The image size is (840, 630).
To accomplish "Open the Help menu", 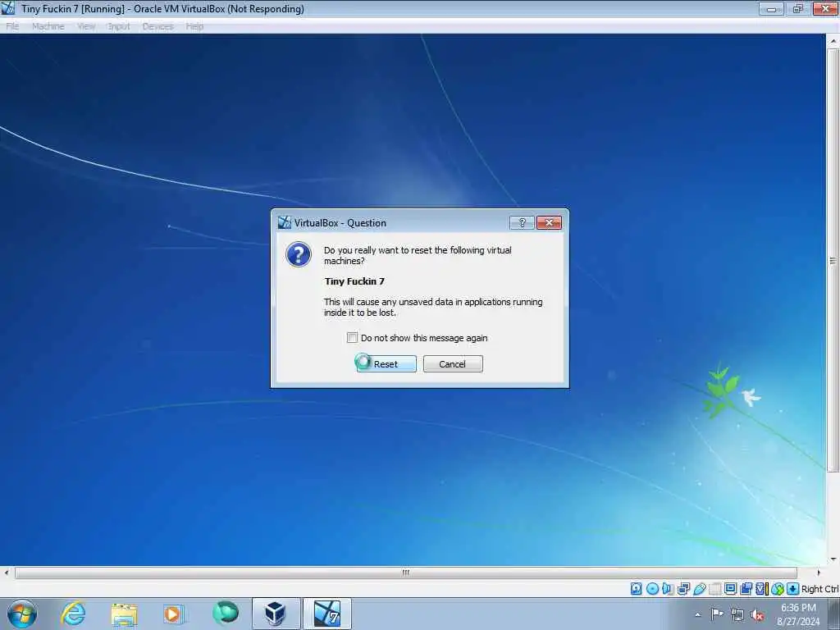I will pyautogui.click(x=194, y=26).
